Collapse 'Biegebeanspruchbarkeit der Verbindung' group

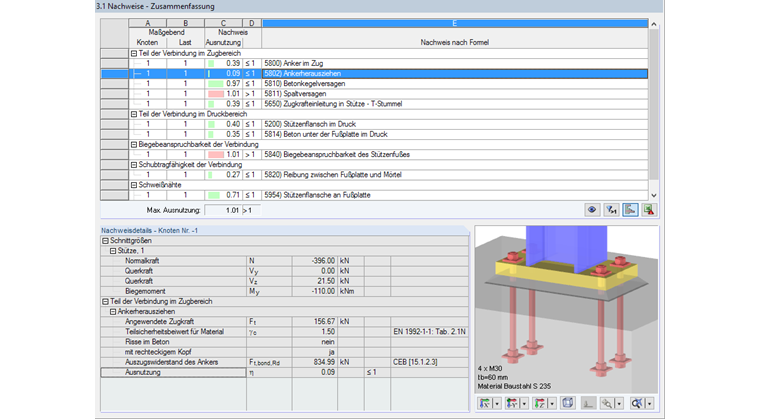coord(134,145)
